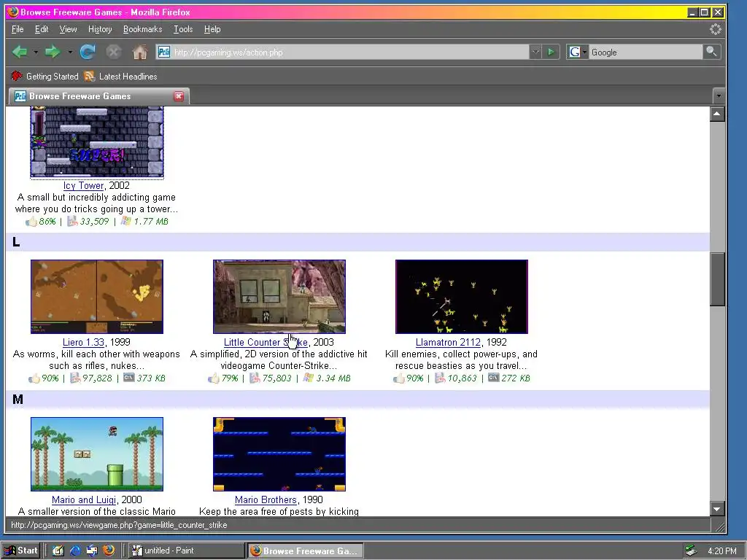This screenshot has height=560, width=747.
Task: Reload the page with the blue Reload icon
Action: click(88, 52)
